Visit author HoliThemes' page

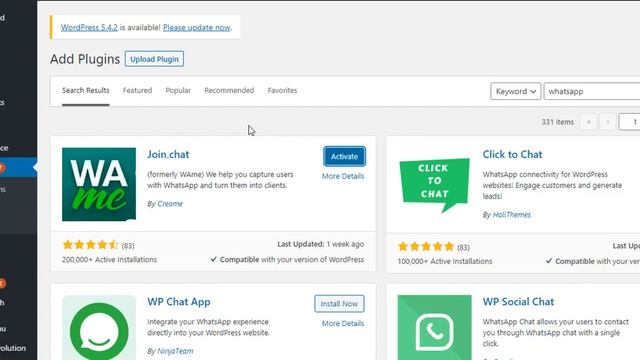pyautogui.click(x=511, y=215)
